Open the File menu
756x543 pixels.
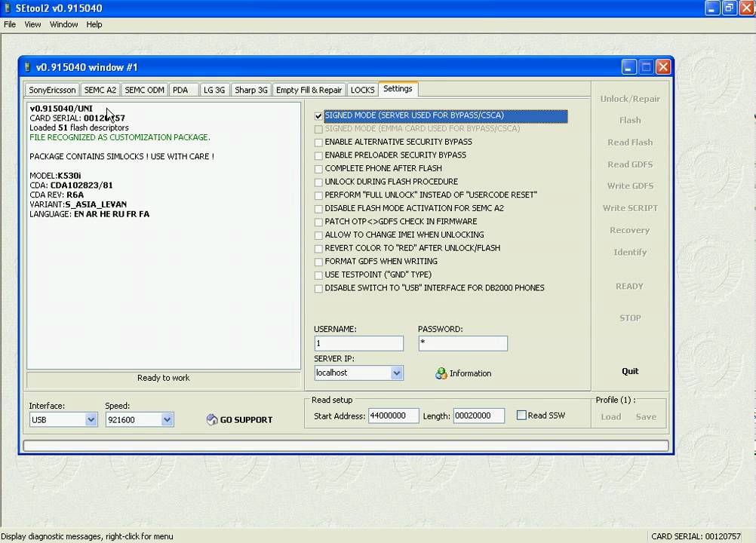click(x=10, y=24)
